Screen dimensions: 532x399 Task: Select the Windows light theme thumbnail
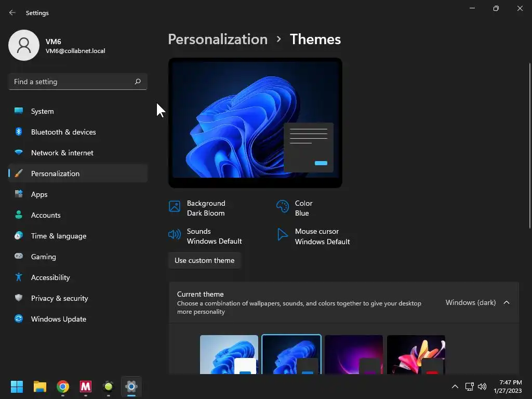[x=229, y=354]
